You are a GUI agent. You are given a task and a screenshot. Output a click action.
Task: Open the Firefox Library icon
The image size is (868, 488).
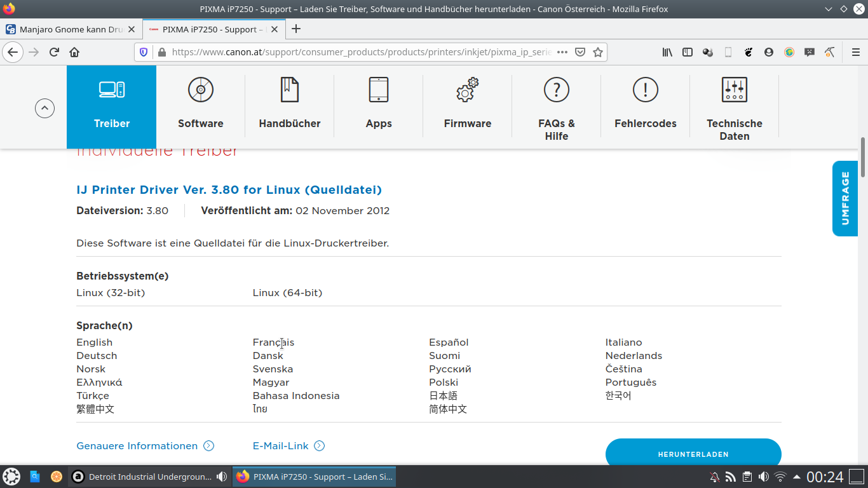pyautogui.click(x=667, y=52)
